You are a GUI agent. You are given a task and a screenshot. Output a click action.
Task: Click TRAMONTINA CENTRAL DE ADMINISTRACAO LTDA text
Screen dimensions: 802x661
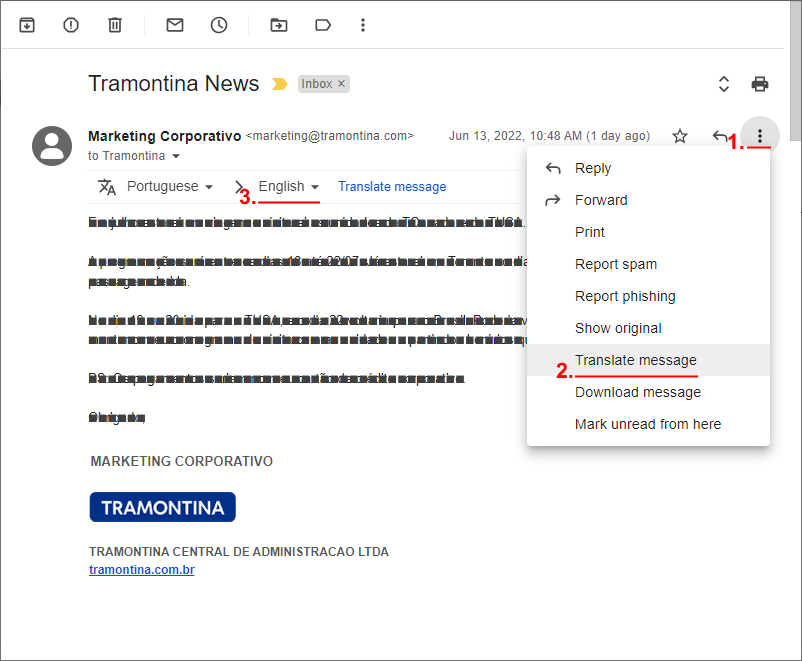pos(239,552)
